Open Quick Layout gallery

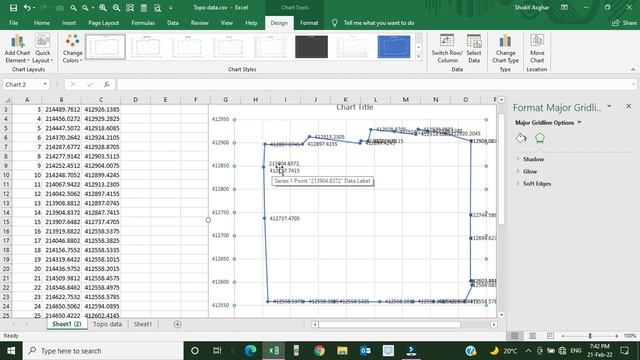pyautogui.click(x=42, y=49)
